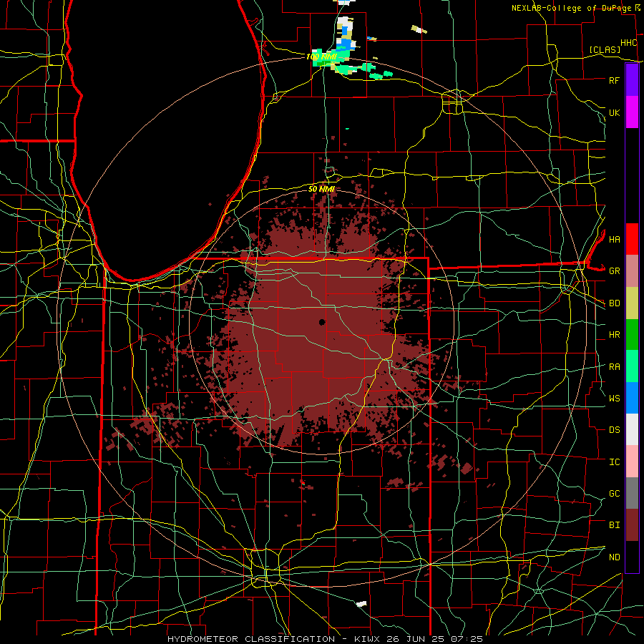Click the IC legend label text

tap(614, 462)
